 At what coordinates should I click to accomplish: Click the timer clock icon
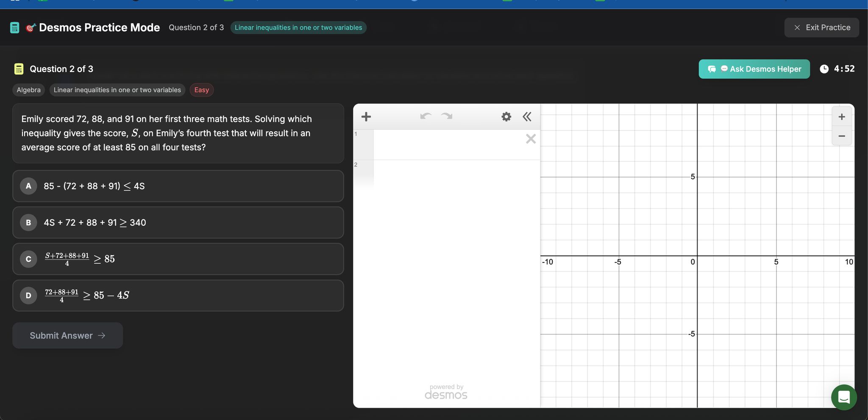click(824, 69)
